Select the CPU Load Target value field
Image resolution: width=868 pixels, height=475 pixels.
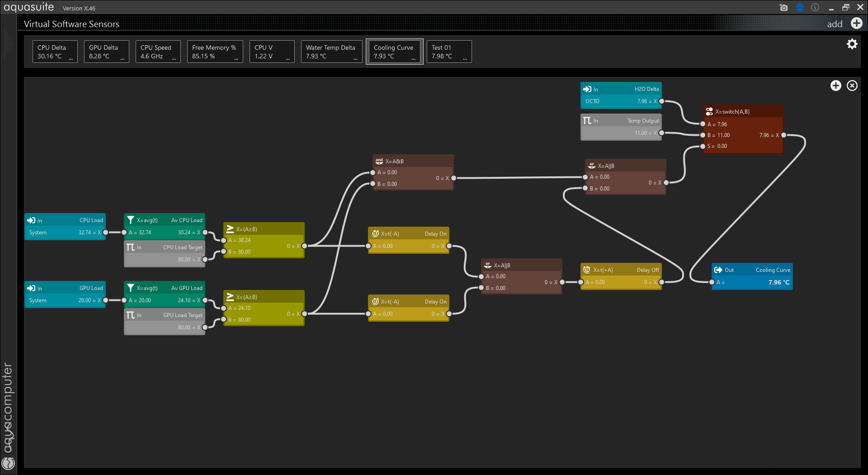click(184, 260)
